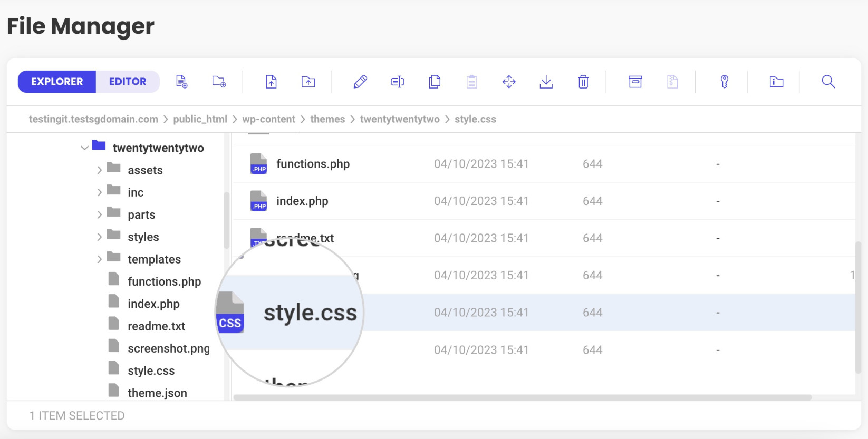Expand the styles folder

[x=99, y=237]
